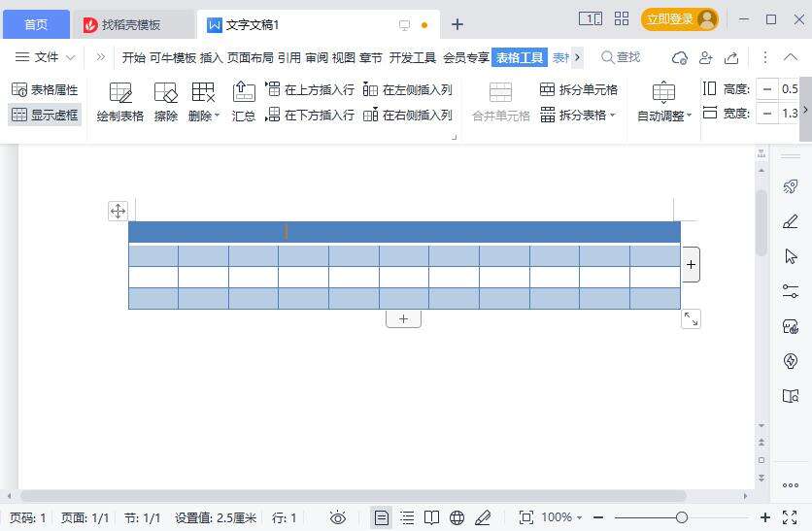Click the table resize corner handle
Image resolution: width=812 pixels, height=531 pixels.
[x=691, y=318]
